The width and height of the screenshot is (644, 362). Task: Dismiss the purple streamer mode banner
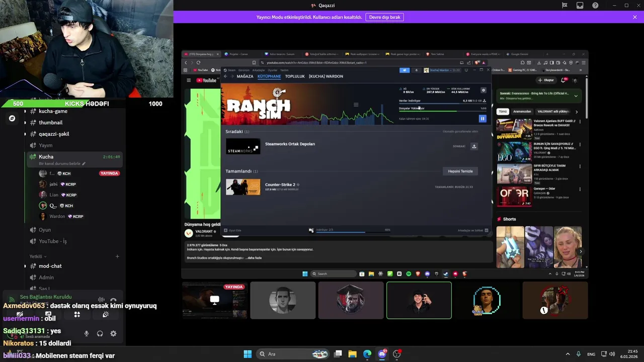click(635, 17)
